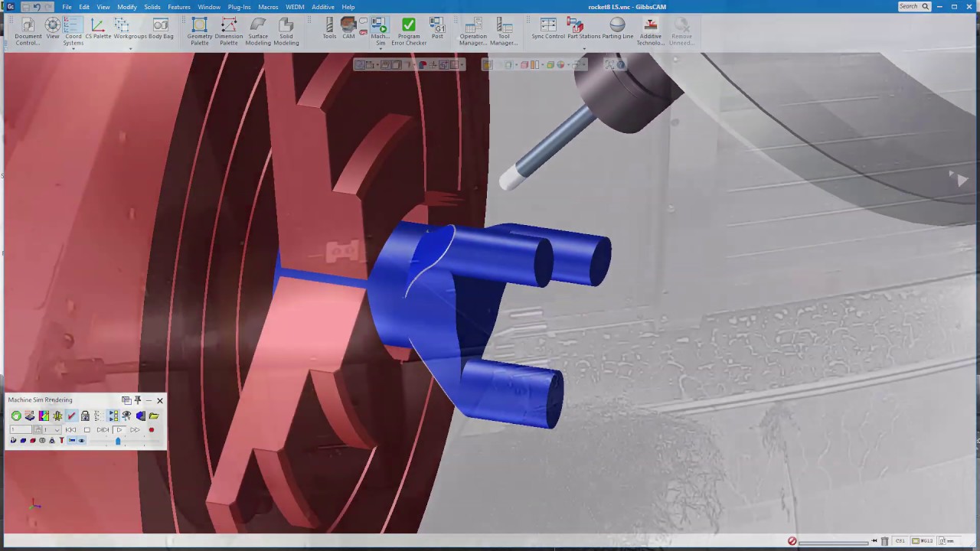Open the Tool Manager
Image resolution: width=980 pixels, height=551 pixels.
tap(504, 31)
